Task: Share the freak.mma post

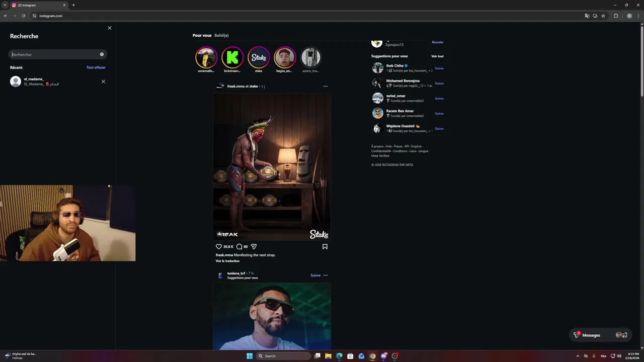Action: 254,247
